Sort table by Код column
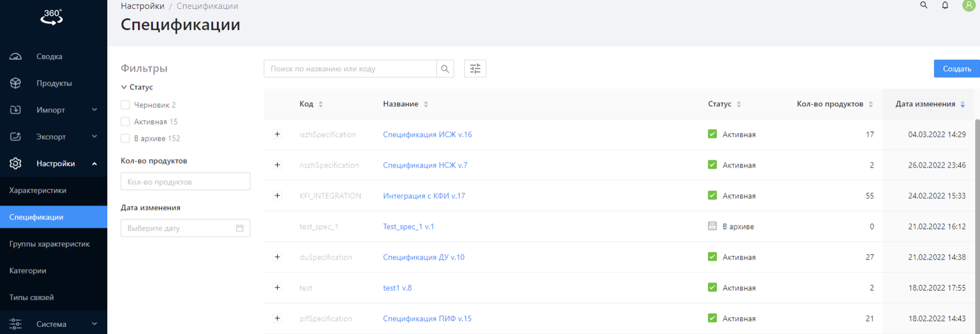The height and width of the screenshot is (334, 980). click(x=320, y=104)
